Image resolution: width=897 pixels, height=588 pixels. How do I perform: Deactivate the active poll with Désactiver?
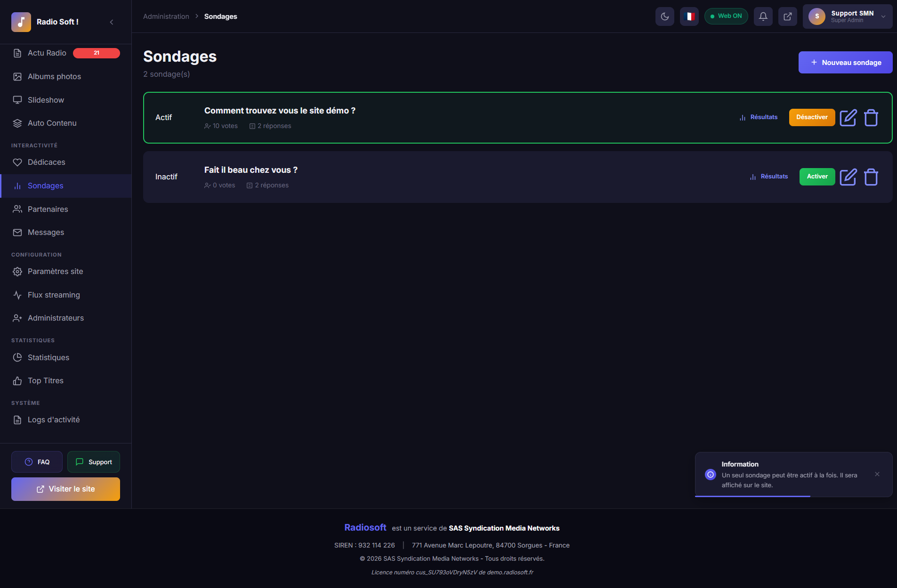click(x=811, y=117)
